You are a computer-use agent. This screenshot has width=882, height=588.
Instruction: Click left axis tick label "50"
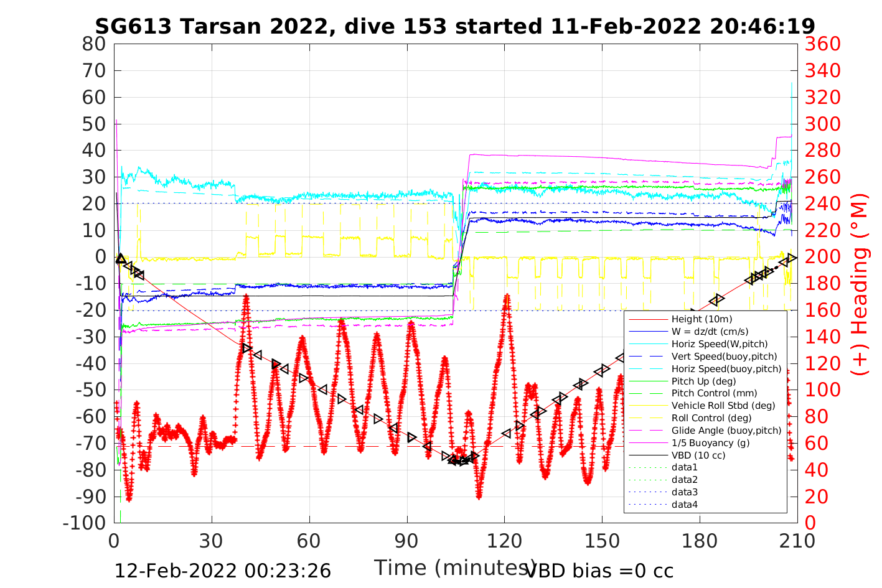(x=95, y=124)
